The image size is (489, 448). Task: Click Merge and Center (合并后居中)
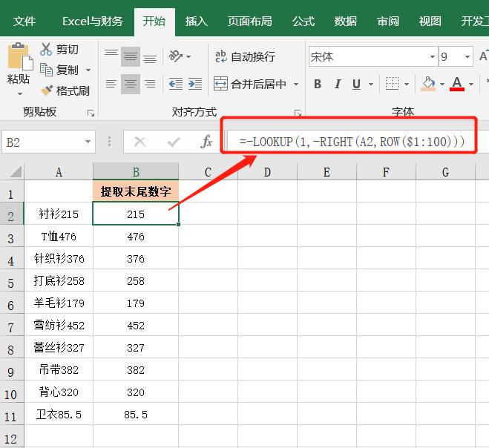click(x=249, y=84)
